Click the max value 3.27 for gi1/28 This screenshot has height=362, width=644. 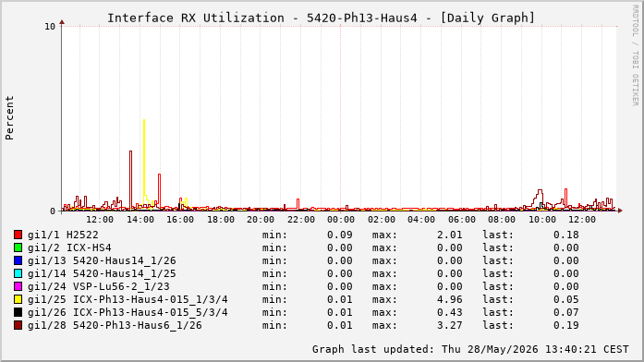click(450, 325)
